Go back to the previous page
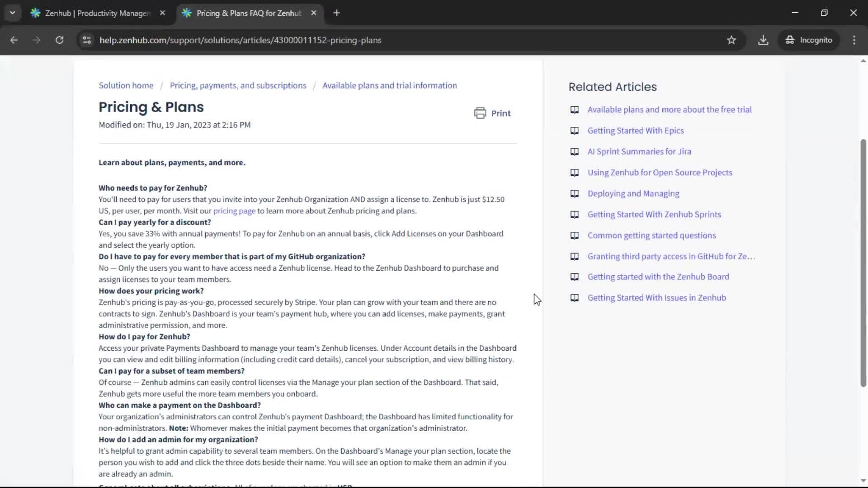This screenshot has width=868, height=488. (x=14, y=40)
